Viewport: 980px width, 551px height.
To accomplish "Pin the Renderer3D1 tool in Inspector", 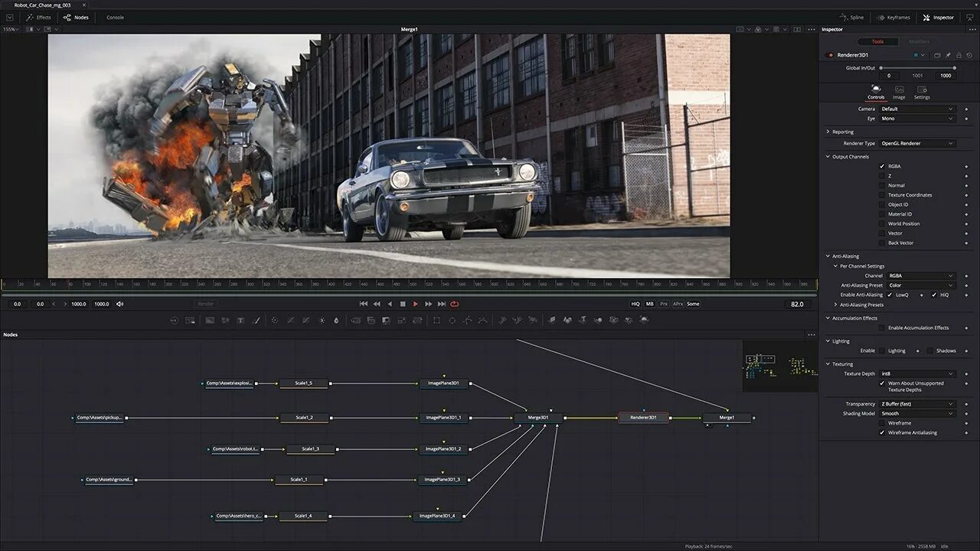I will point(947,55).
